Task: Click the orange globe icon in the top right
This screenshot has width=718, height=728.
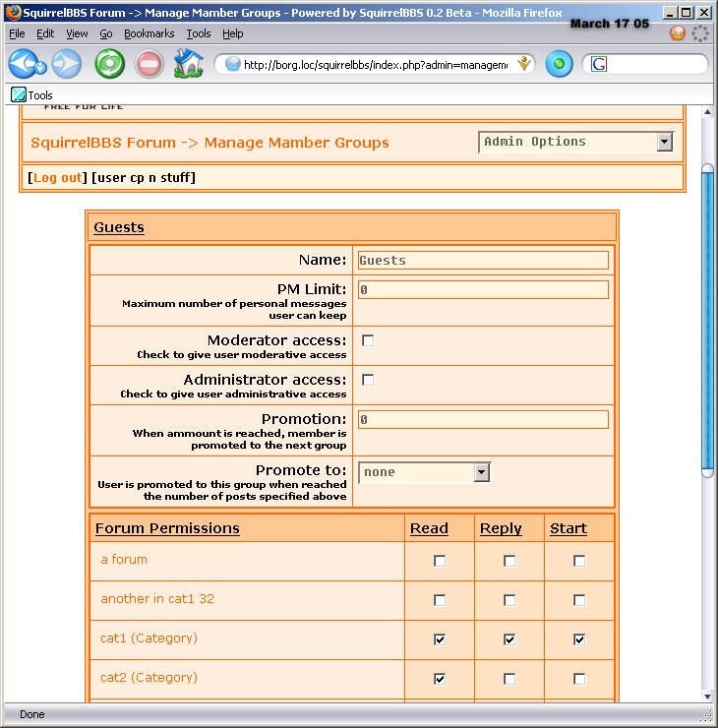Action: 678,33
